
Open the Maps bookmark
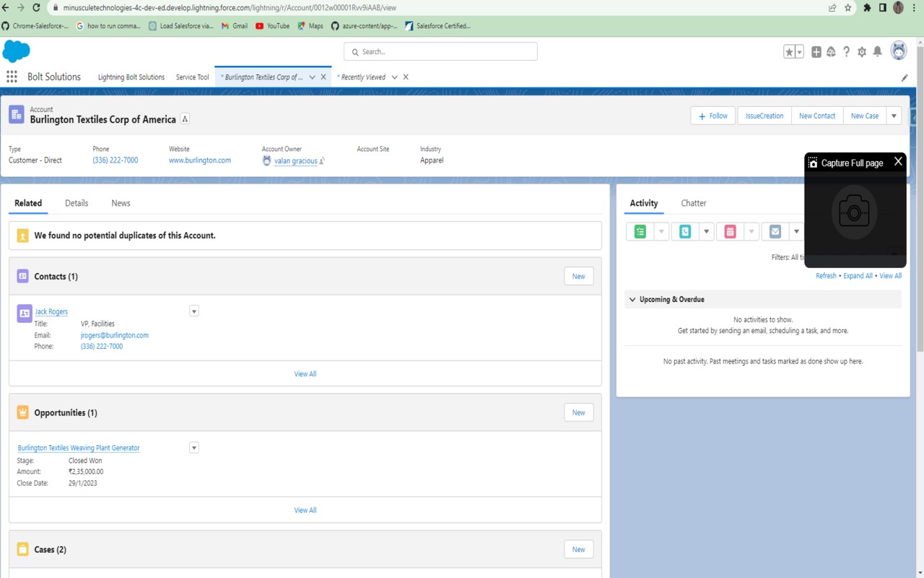[x=310, y=26]
